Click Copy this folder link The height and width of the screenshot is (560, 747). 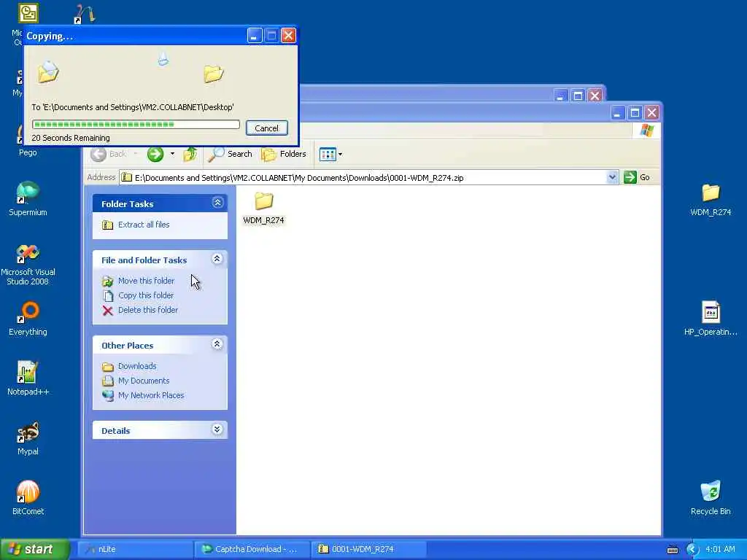click(x=146, y=296)
